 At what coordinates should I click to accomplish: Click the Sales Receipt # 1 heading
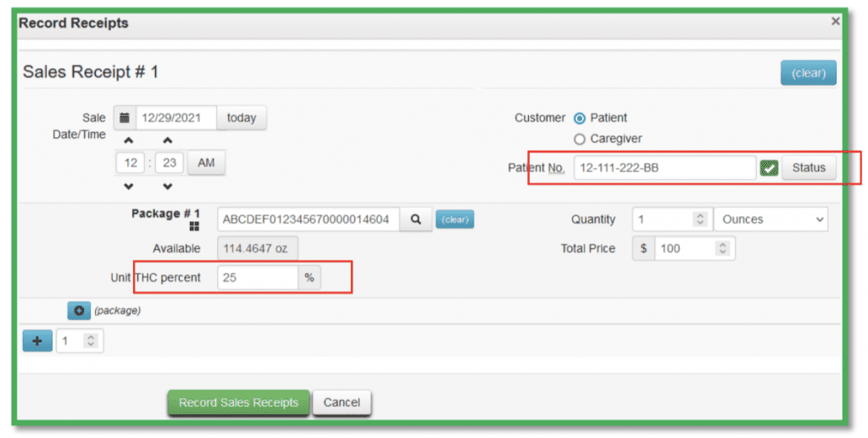[91, 72]
